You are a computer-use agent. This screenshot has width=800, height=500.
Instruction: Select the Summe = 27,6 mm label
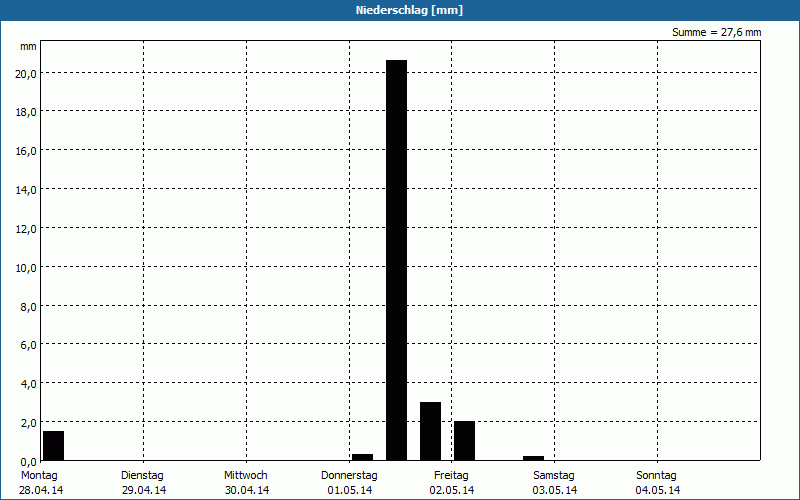[716, 32]
